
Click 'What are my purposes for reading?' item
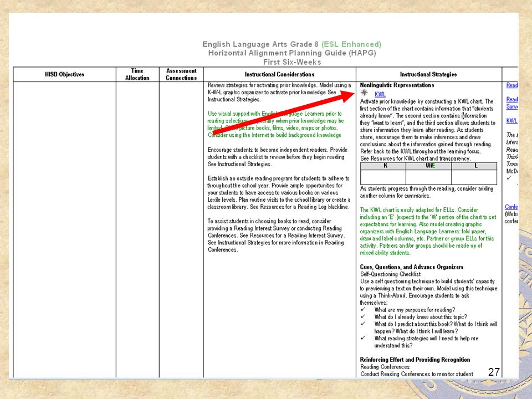tap(415, 310)
